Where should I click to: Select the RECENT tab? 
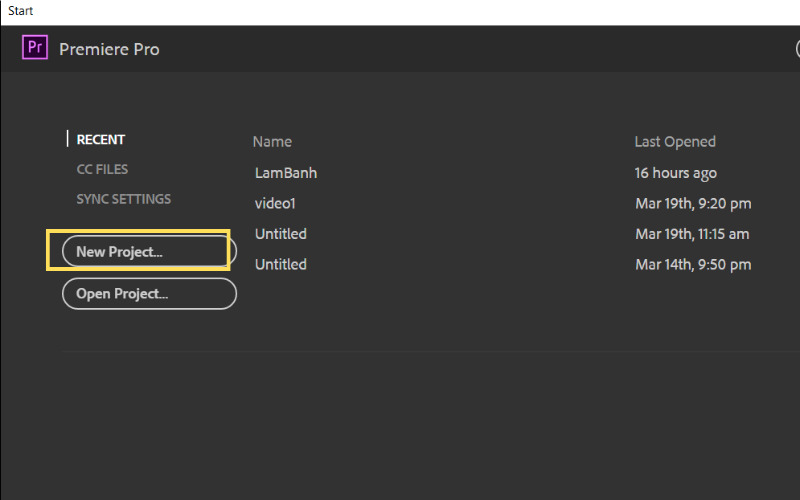pos(101,140)
